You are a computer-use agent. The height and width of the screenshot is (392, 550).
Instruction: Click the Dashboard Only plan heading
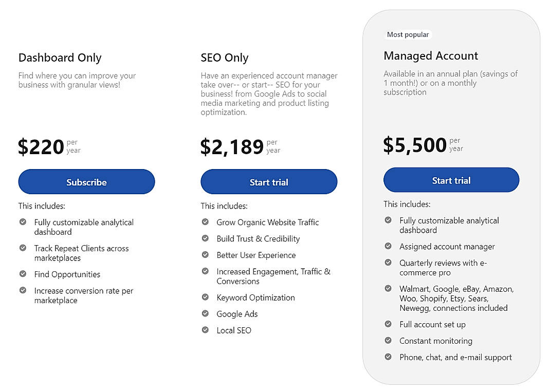(x=60, y=58)
